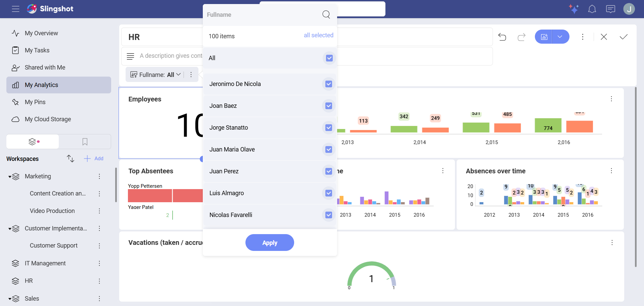The image size is (644, 306).
Task: Uncheck Jeronimo De Nicola
Action: pos(329,84)
